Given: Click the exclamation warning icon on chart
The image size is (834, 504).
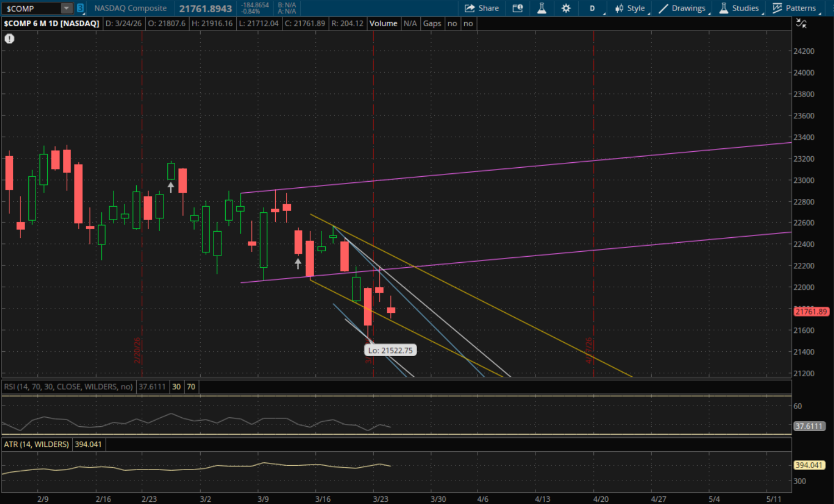Looking at the screenshot, I should click(9, 38).
